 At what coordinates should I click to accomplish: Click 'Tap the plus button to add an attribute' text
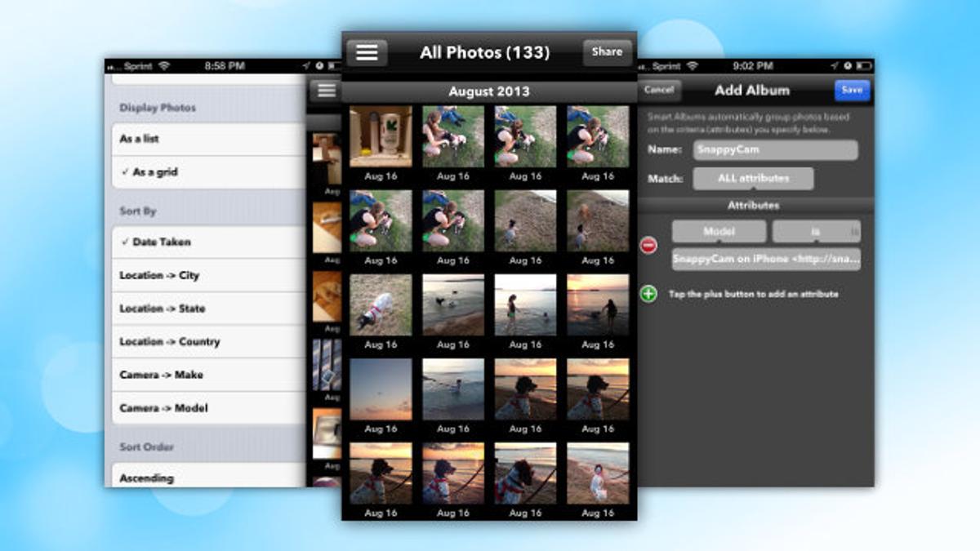click(x=753, y=294)
